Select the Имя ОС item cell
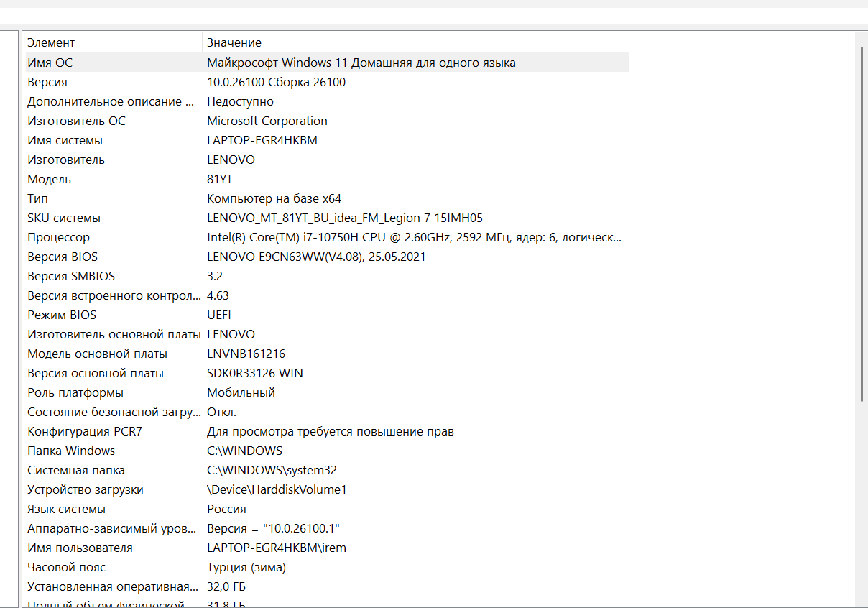The height and width of the screenshot is (608, 868). (50, 63)
